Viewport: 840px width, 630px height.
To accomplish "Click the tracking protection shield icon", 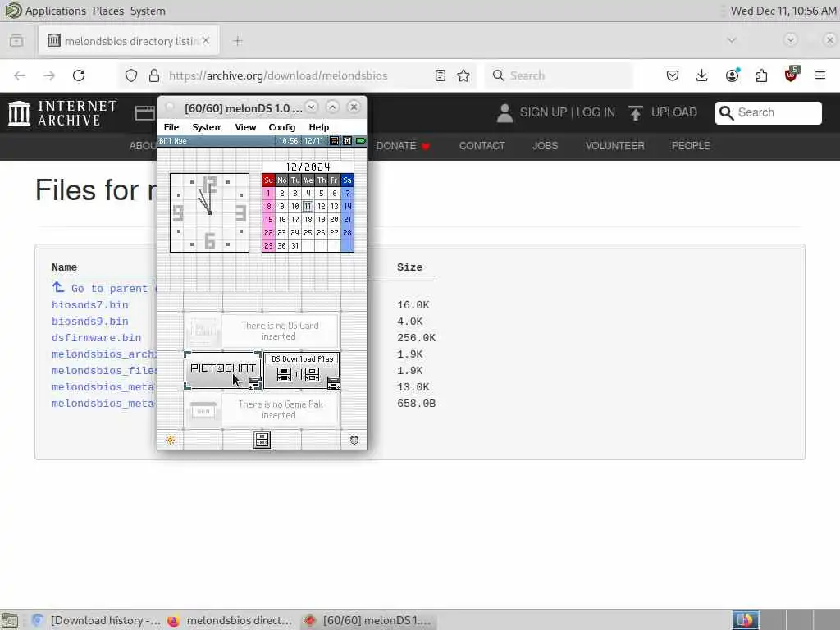I will (131, 75).
